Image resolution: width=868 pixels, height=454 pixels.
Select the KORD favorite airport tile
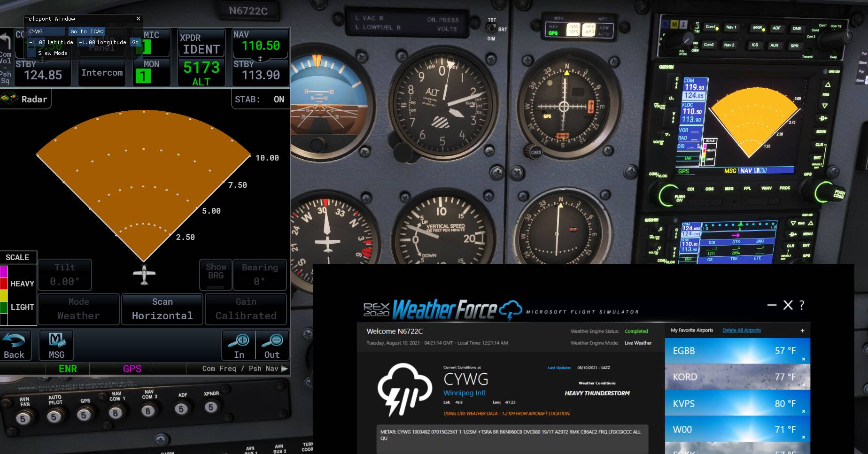coord(737,377)
